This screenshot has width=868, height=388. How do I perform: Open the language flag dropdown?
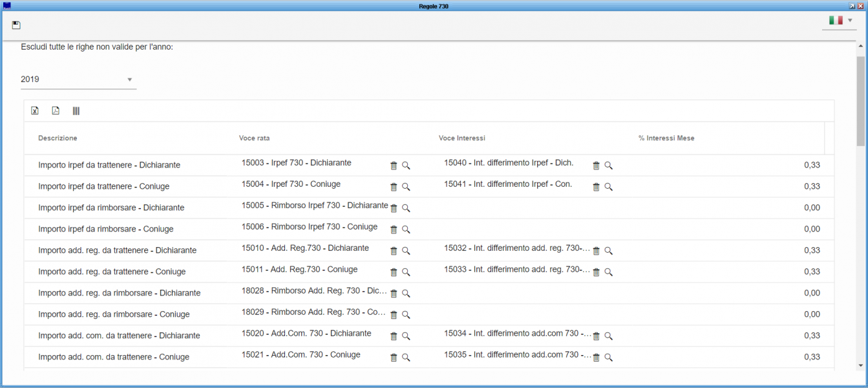[840, 21]
